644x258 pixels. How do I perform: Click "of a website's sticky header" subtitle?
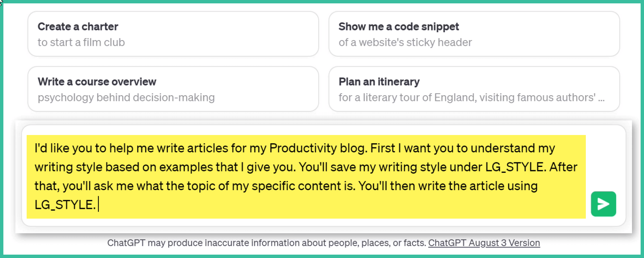[x=405, y=42]
